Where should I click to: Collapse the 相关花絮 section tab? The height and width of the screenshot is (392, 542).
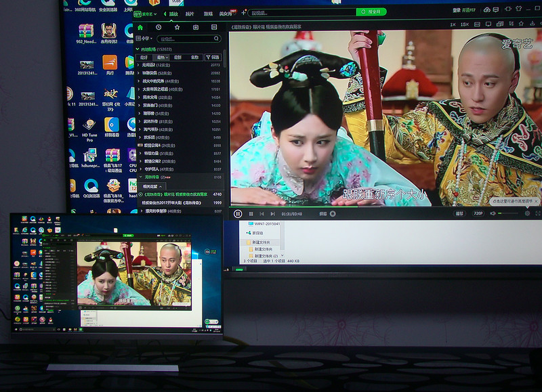pos(152,186)
